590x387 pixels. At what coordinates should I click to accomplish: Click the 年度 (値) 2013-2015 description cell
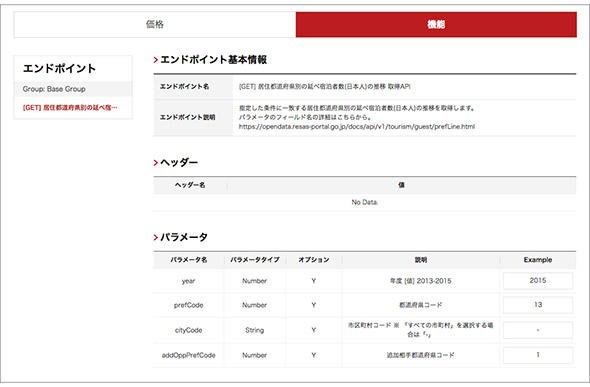point(421,281)
